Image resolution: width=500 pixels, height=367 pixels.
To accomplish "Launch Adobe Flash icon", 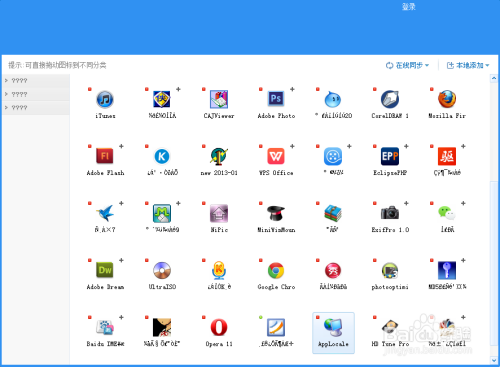I will click(105, 156).
